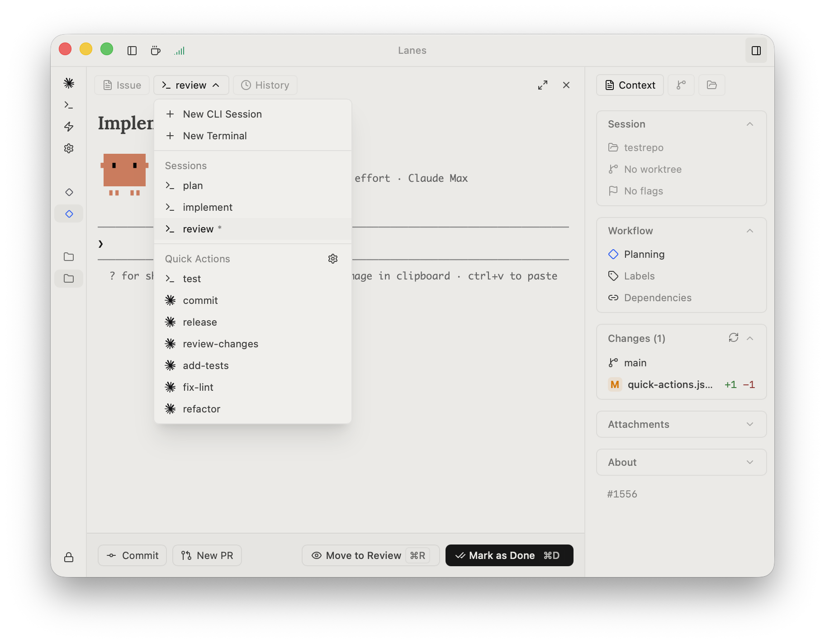Collapse the Session section
Image resolution: width=825 pixels, height=644 pixels.
point(750,124)
